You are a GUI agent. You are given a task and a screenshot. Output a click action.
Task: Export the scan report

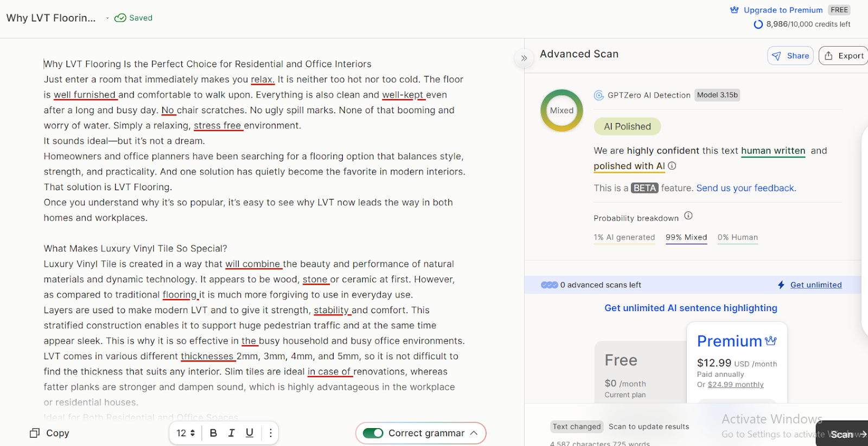click(844, 56)
